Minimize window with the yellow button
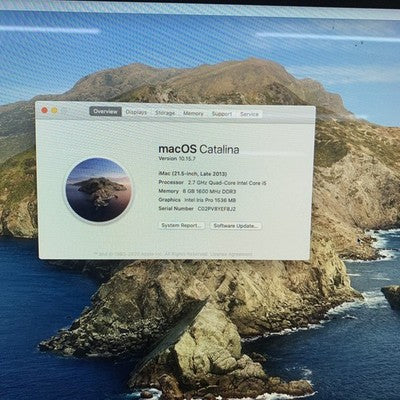The image size is (400, 400). tap(54, 110)
